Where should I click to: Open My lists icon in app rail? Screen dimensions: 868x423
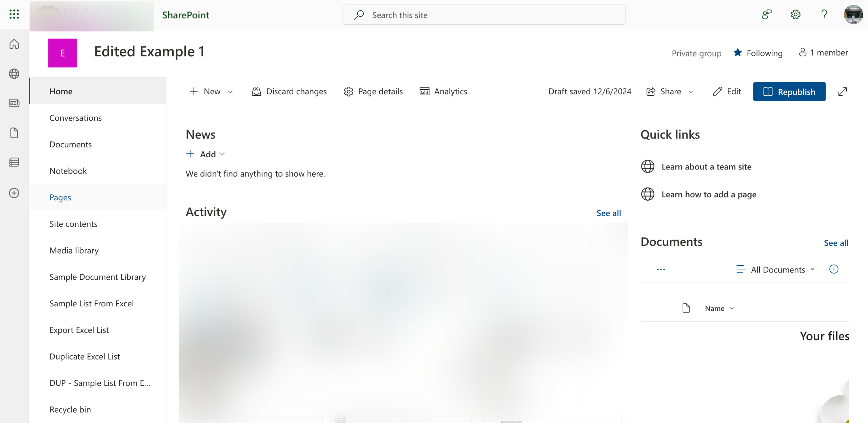[14, 163]
